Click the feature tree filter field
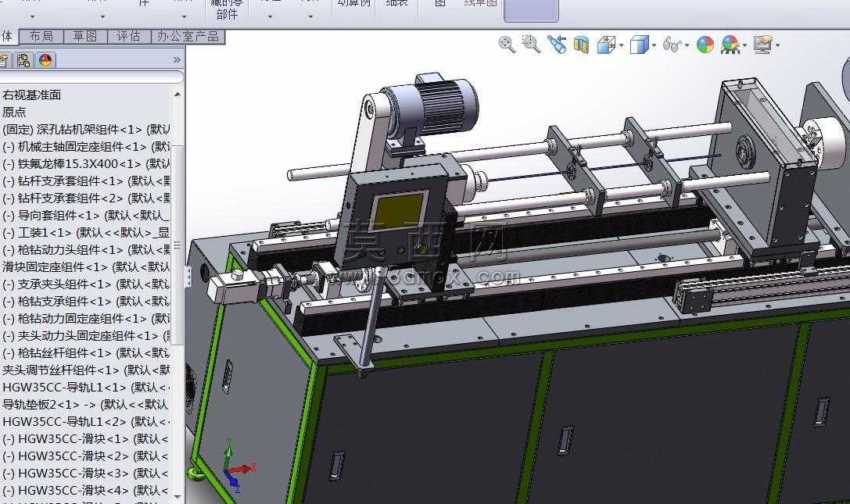The height and width of the screenshot is (504, 850). (90, 77)
